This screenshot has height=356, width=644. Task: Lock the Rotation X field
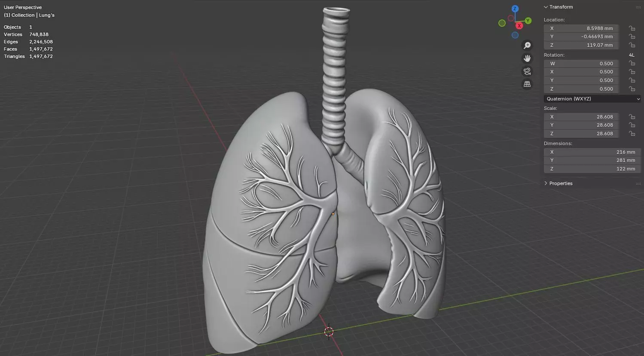pos(632,72)
